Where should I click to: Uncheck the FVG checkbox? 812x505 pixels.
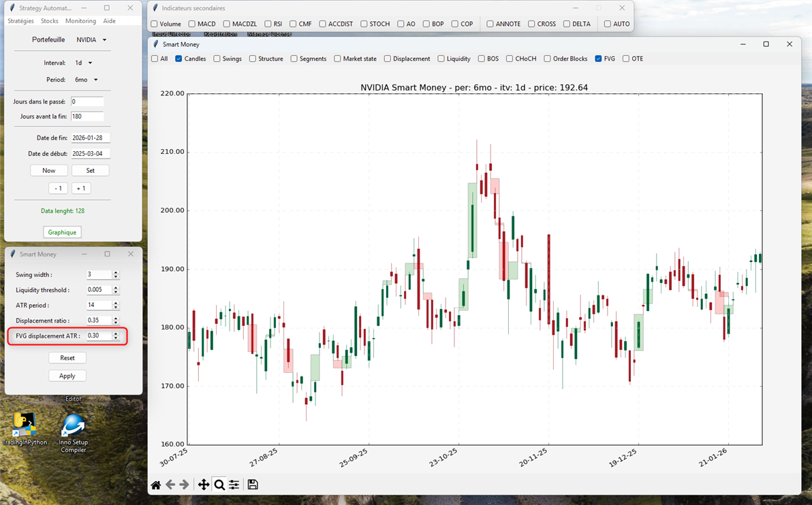[x=598, y=59]
